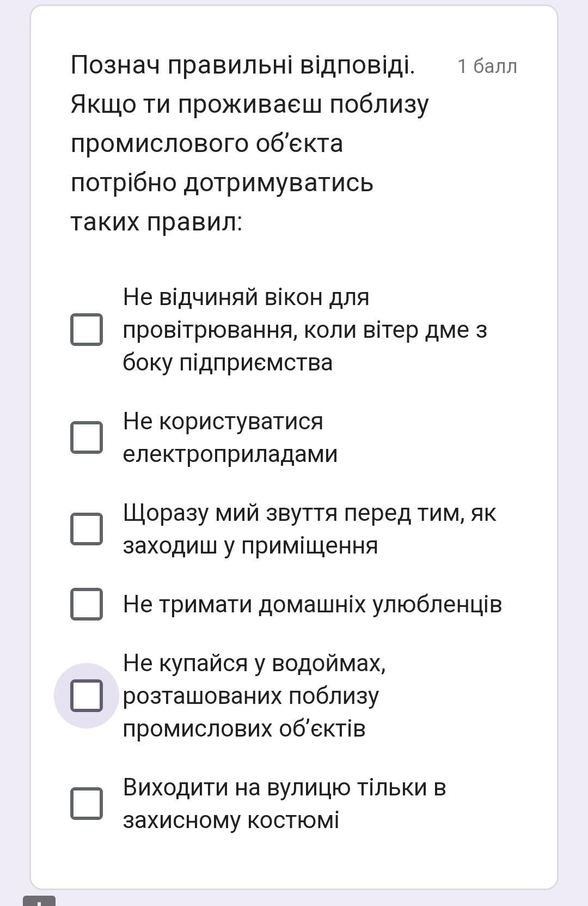
Task: Check the 'Не відчиняй вікон для провітрювання' checkbox
Action: pyautogui.click(x=87, y=330)
